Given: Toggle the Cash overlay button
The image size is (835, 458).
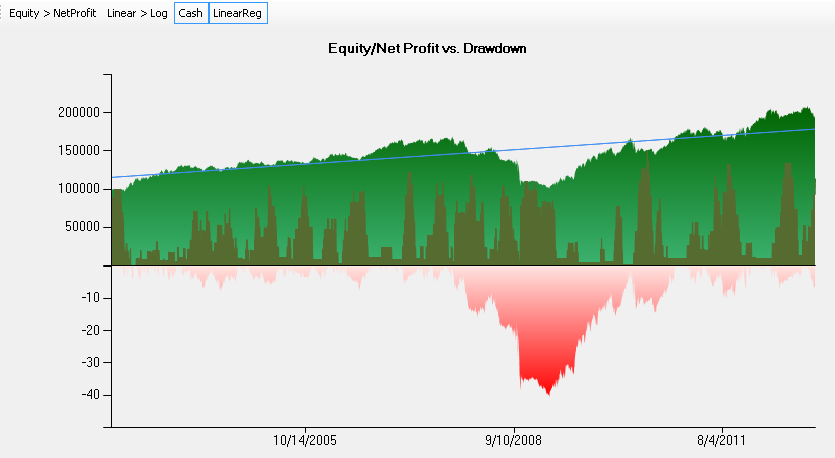Looking at the screenshot, I should [190, 13].
